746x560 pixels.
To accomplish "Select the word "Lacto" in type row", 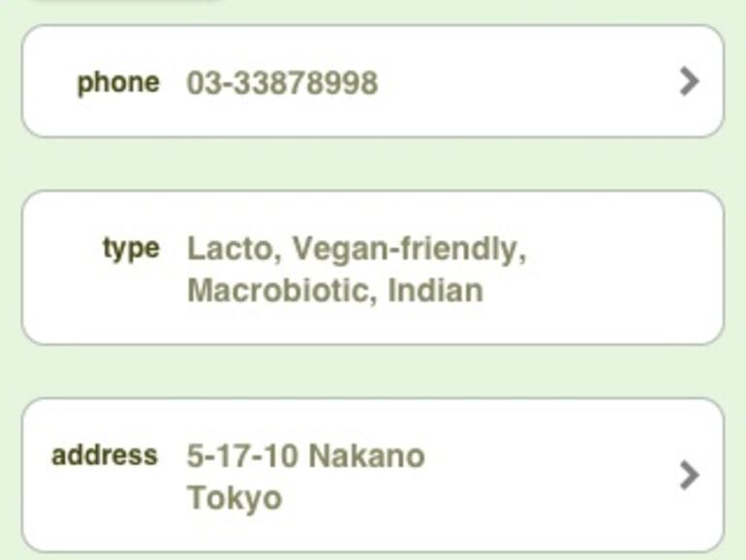I will (228, 249).
